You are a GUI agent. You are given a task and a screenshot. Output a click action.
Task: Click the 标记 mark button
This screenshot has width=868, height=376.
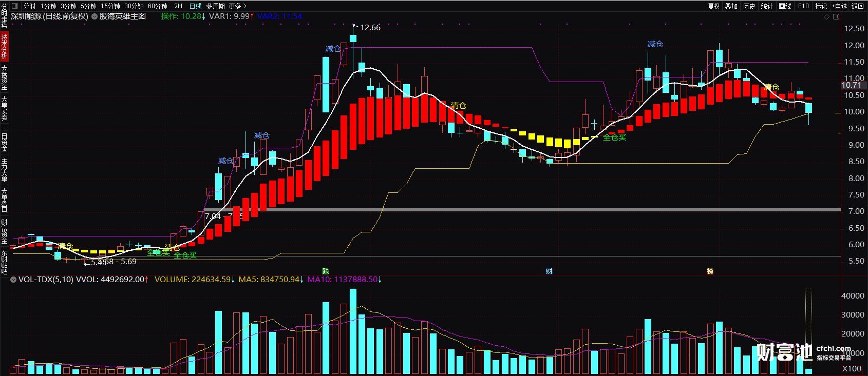(x=821, y=6)
